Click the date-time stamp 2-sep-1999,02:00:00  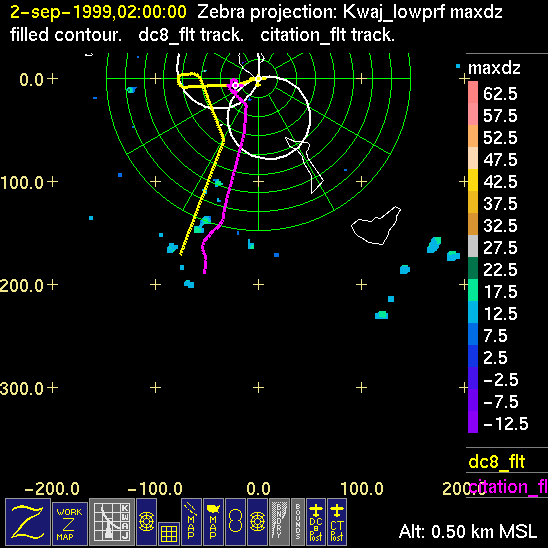point(98,12)
